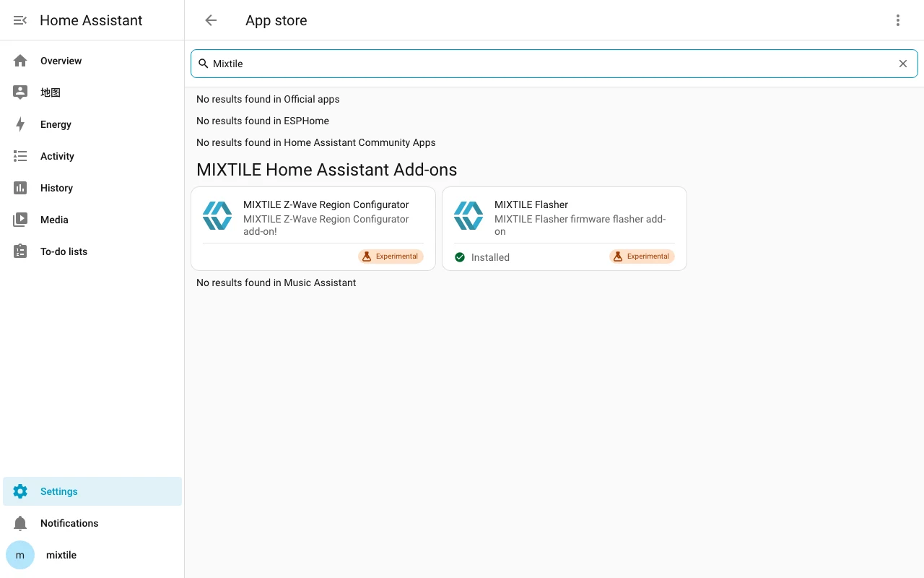The height and width of the screenshot is (578, 924).
Task: Click the History chart icon
Action: 20,188
